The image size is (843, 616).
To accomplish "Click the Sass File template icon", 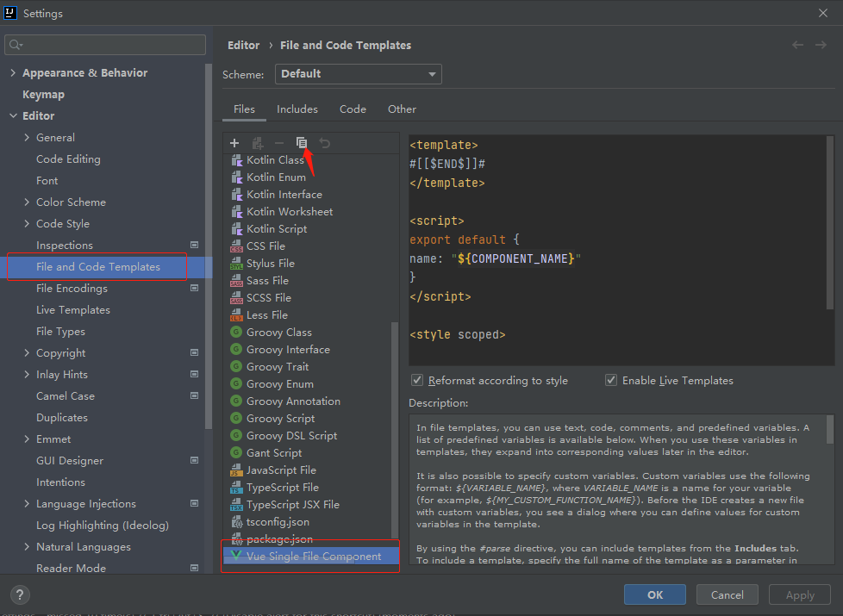I will (236, 281).
